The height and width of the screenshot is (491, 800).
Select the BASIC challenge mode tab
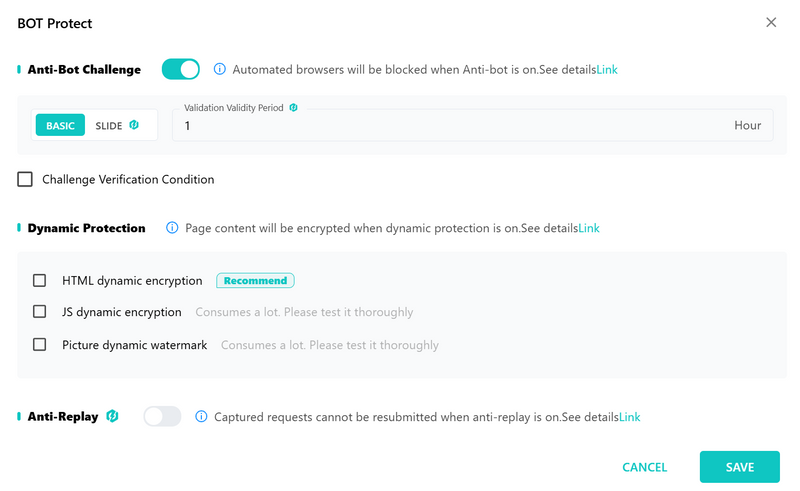coord(60,125)
